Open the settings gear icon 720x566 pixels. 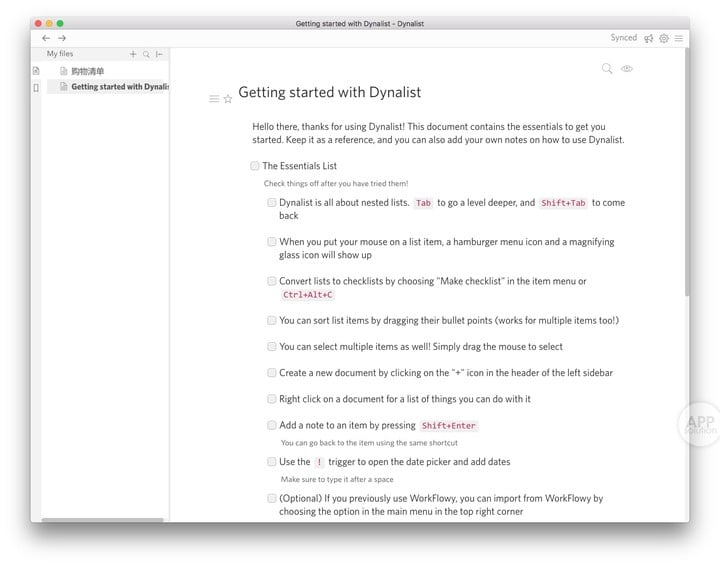tap(664, 39)
